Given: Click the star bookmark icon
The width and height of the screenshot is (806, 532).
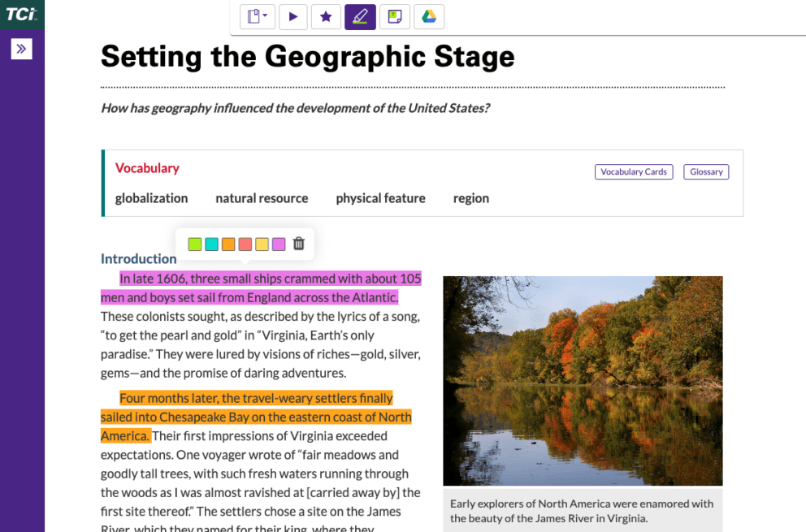Looking at the screenshot, I should click(326, 16).
